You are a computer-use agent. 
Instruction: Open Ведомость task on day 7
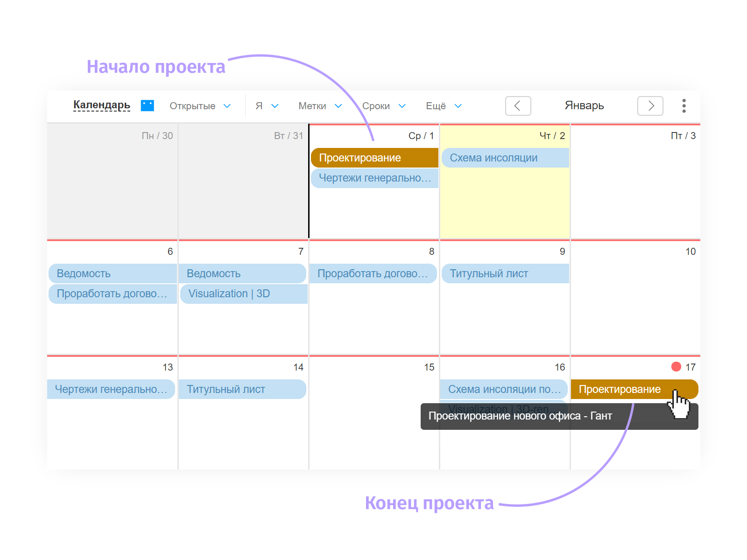(x=242, y=273)
